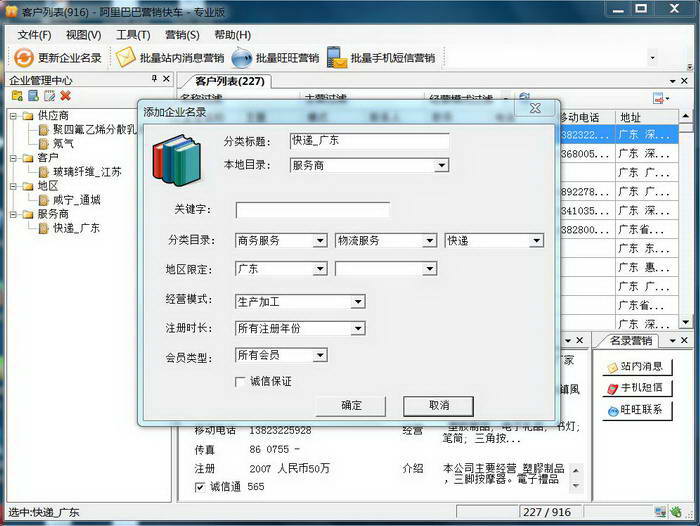Open the 营销(S) menu
This screenshot has width=700, height=526.
(182, 35)
